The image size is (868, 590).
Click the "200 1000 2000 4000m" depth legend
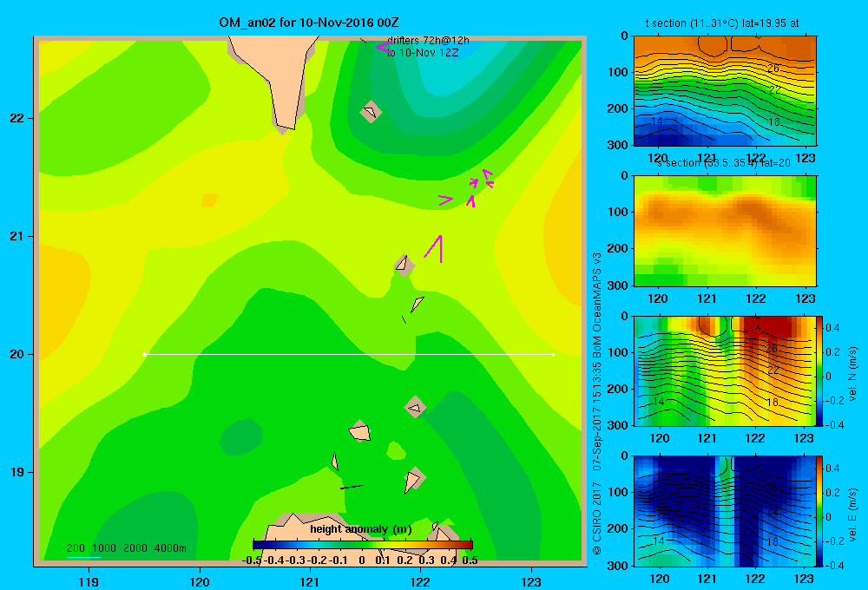126,548
